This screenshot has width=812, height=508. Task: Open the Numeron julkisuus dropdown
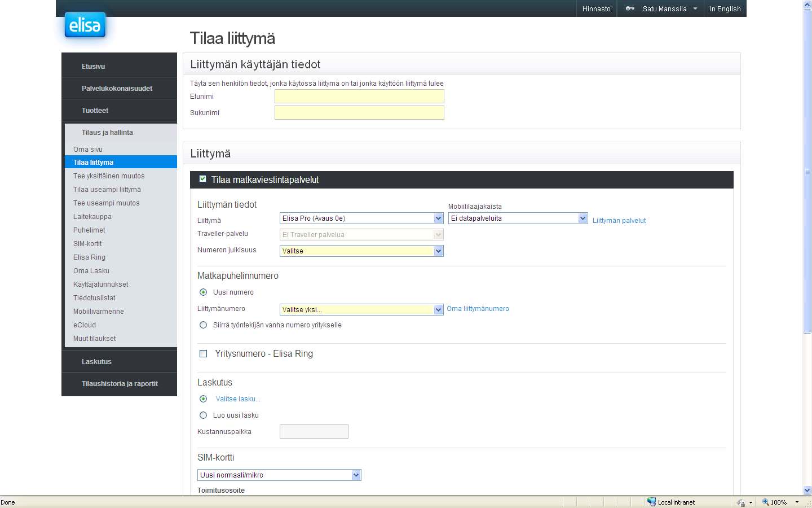click(x=361, y=251)
